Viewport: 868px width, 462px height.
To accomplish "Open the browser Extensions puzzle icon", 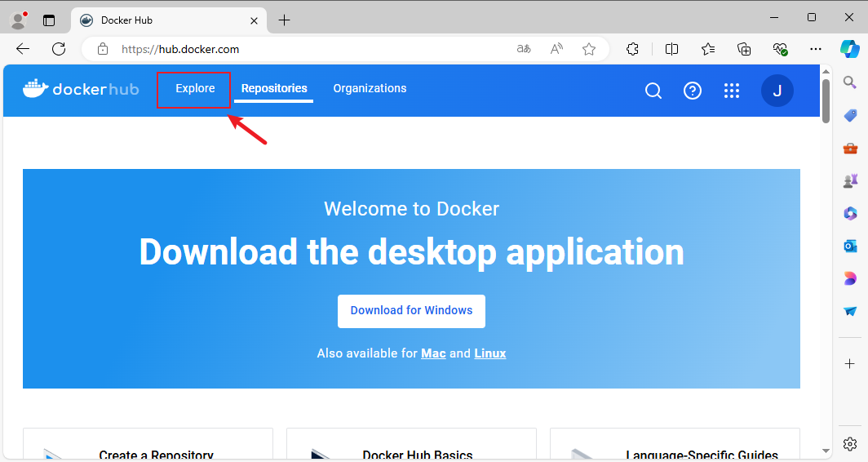I will pyautogui.click(x=632, y=49).
